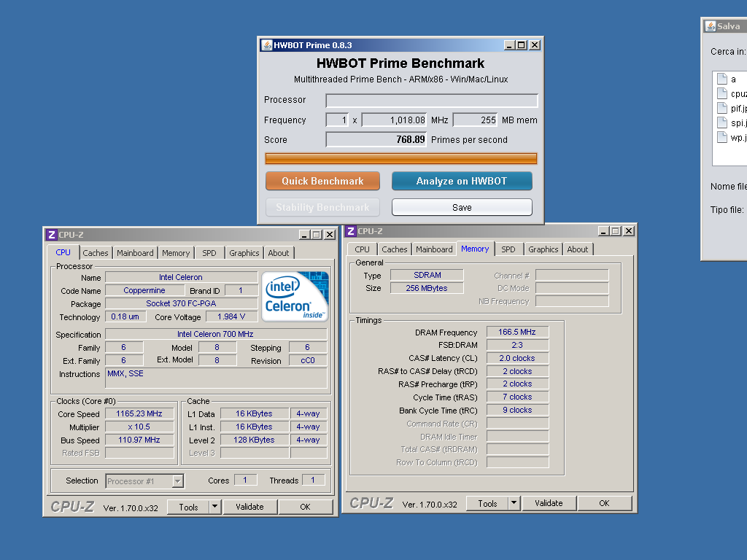This screenshot has height=560, width=747.
Task: Select the pif file icon in Salva dialog
Action: (722, 108)
